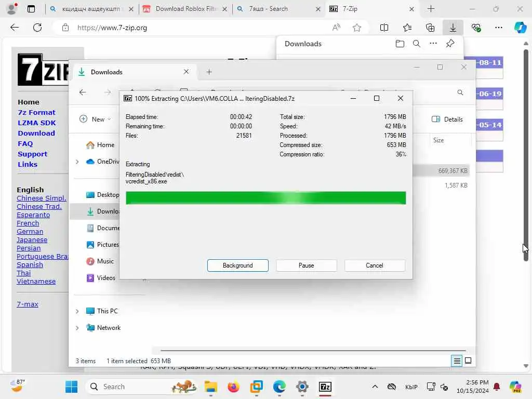The height and width of the screenshot is (399, 532).
Task: Add new tab in File Explorer
Action: [209, 72]
